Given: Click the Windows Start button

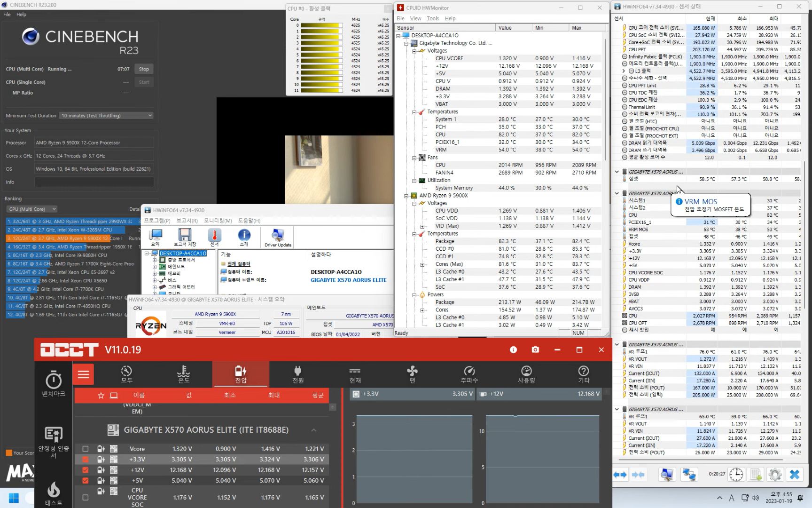Looking at the screenshot, I should click(14, 498).
